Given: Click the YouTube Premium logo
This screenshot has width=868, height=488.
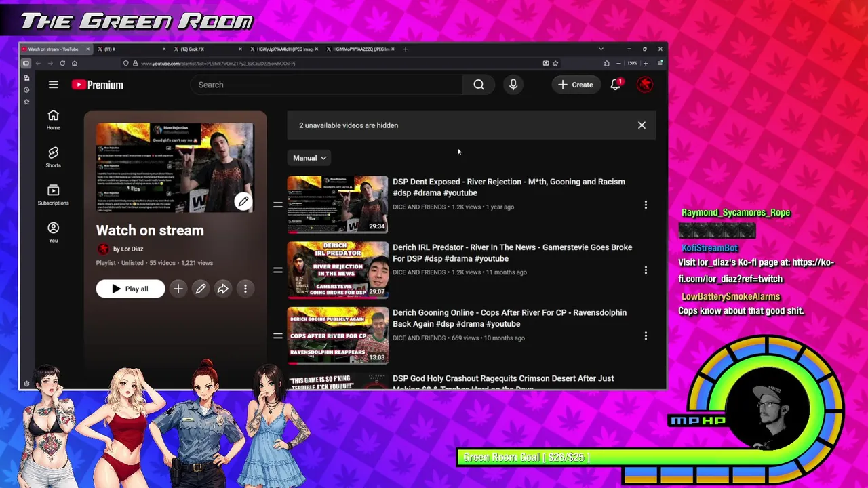Looking at the screenshot, I should pos(98,85).
